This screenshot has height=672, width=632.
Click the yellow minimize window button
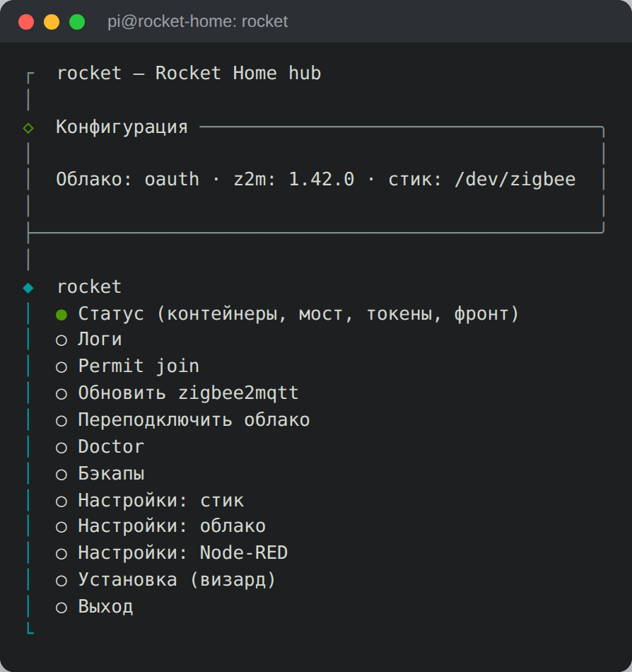pos(52,22)
